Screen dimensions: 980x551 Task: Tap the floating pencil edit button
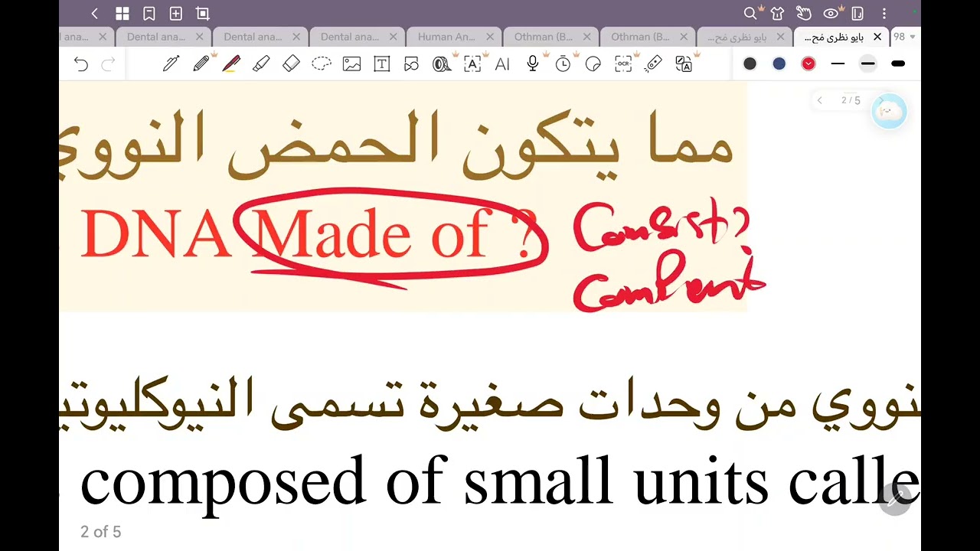(893, 500)
